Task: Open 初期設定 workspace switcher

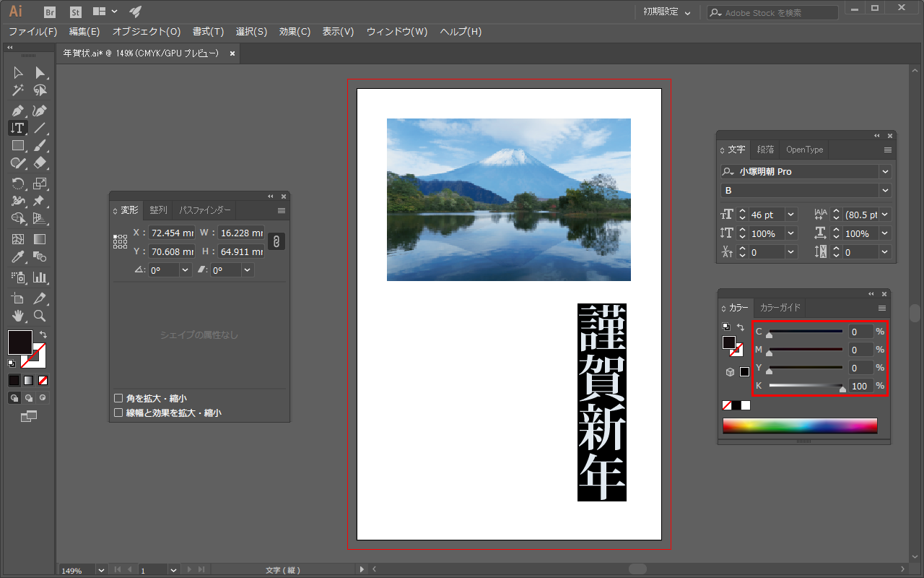Action: tap(667, 12)
